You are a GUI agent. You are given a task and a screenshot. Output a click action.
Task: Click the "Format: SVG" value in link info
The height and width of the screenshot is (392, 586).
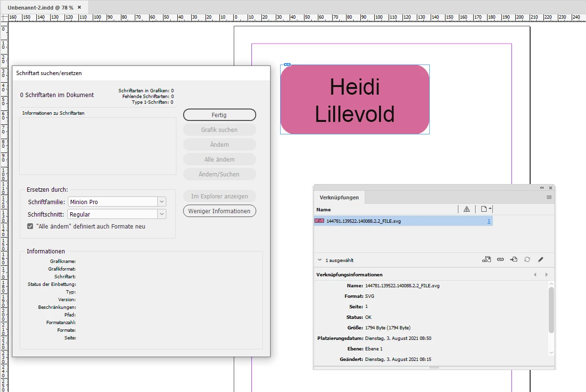click(x=369, y=296)
